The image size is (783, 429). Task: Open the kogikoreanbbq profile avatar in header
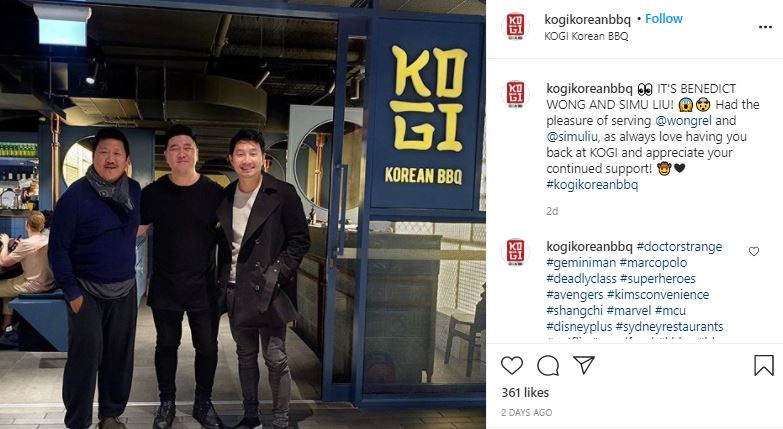coord(515,25)
